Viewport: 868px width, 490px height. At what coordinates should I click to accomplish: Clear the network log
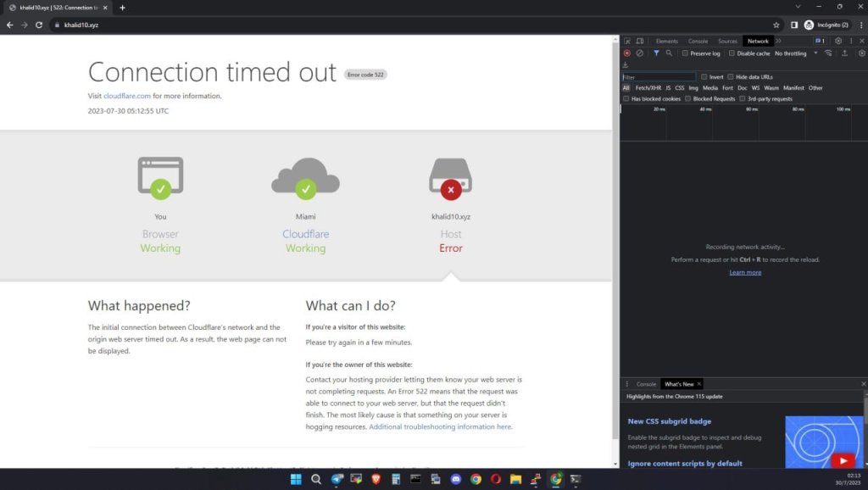pyautogui.click(x=640, y=53)
